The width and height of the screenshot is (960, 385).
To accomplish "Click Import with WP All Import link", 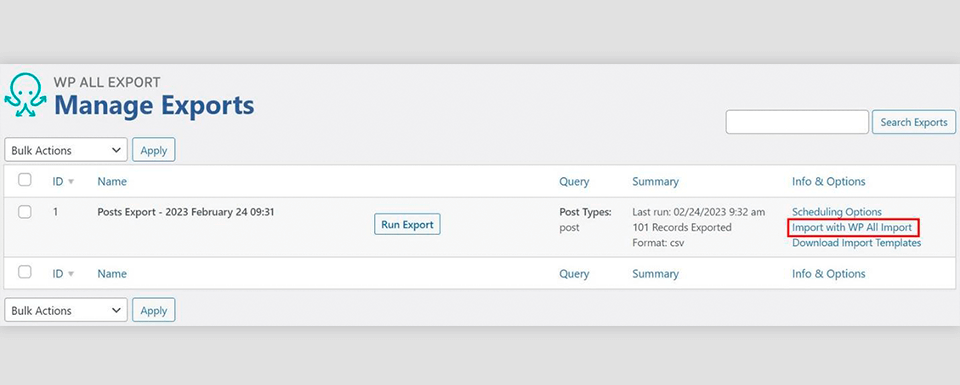I will 852,228.
